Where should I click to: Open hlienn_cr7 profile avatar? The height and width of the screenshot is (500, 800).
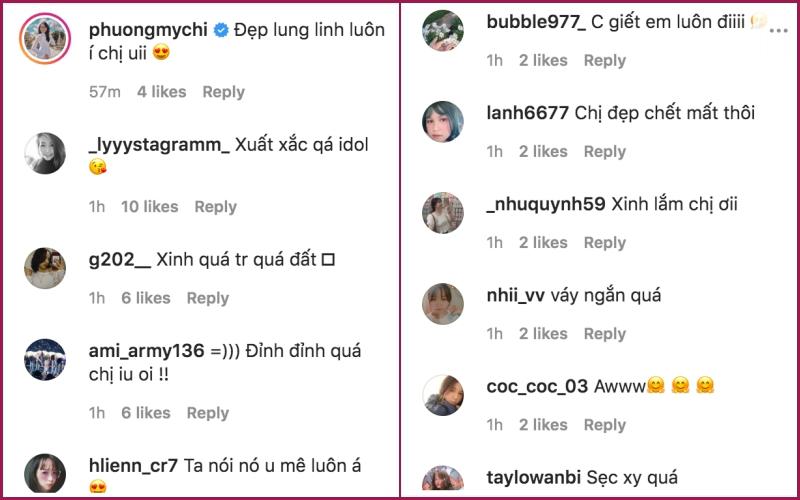(45, 474)
